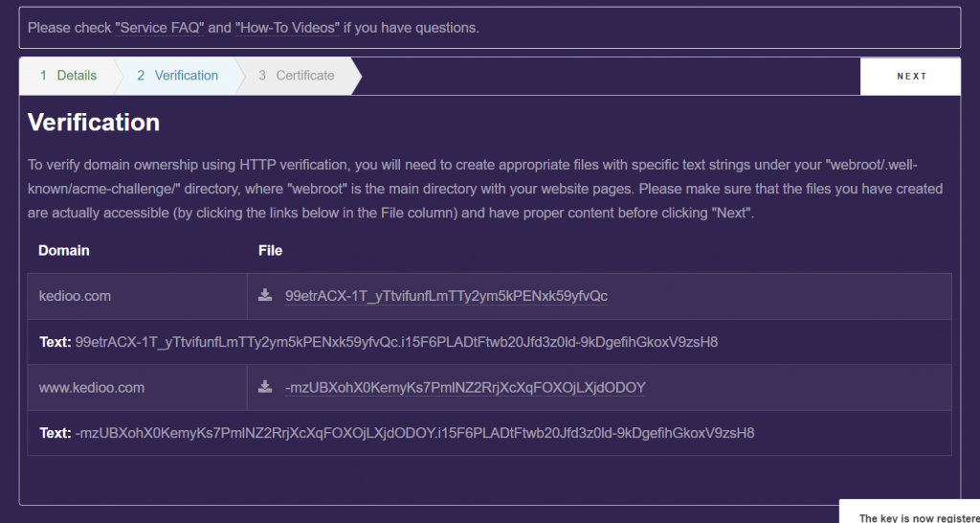Select the www.kedioo.com domain cell
The image size is (980, 523).
point(138,387)
